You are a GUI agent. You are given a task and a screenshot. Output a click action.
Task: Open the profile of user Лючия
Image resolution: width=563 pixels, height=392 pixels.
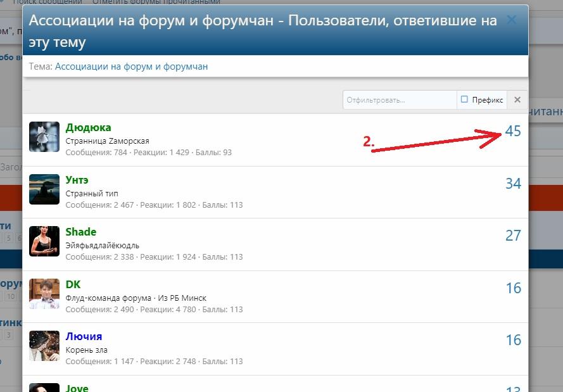(84, 336)
